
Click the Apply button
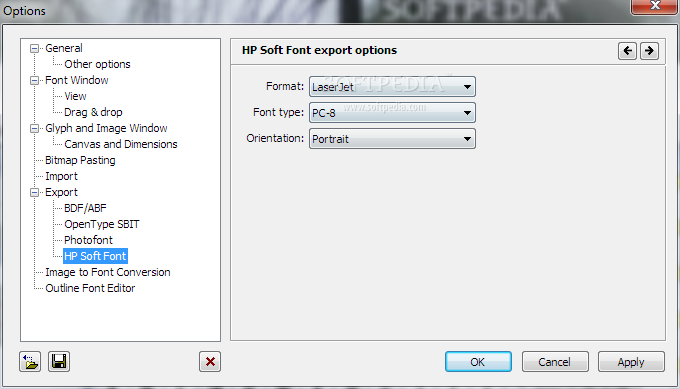631,362
